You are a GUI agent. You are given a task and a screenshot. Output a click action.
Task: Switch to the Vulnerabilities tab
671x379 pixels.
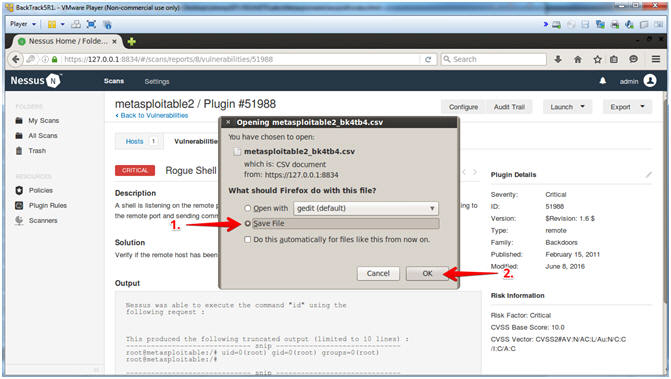[196, 141]
